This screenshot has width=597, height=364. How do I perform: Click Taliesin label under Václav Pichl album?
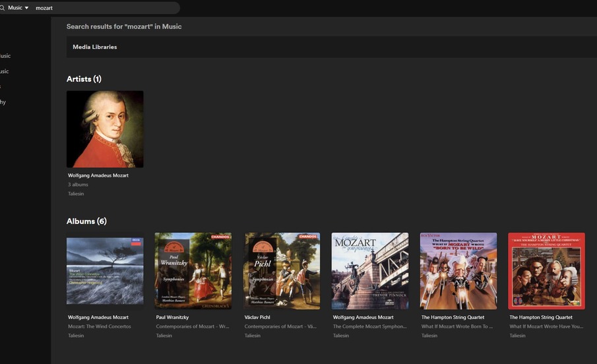253,336
